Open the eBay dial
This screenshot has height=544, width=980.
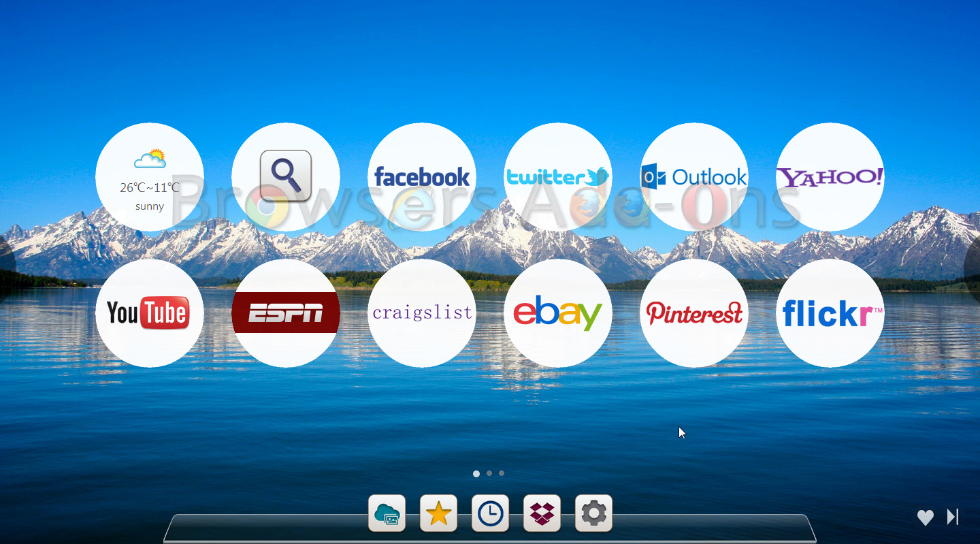point(558,313)
